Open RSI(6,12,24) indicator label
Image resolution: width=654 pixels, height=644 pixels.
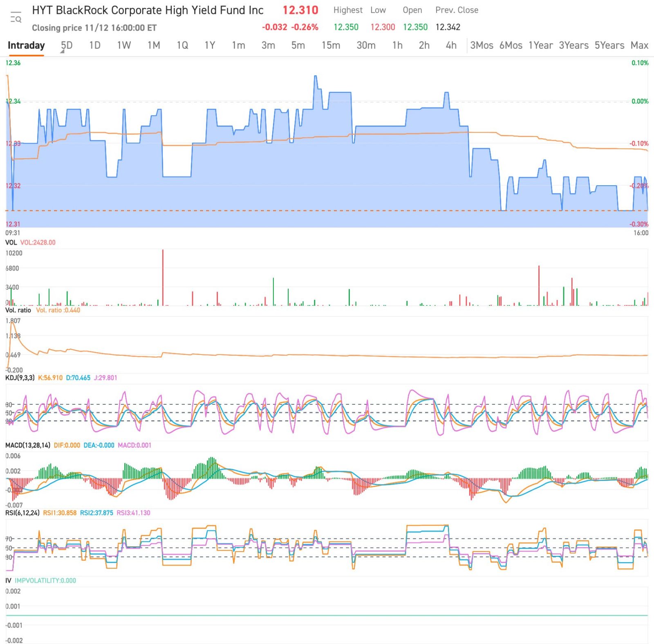click(22, 513)
